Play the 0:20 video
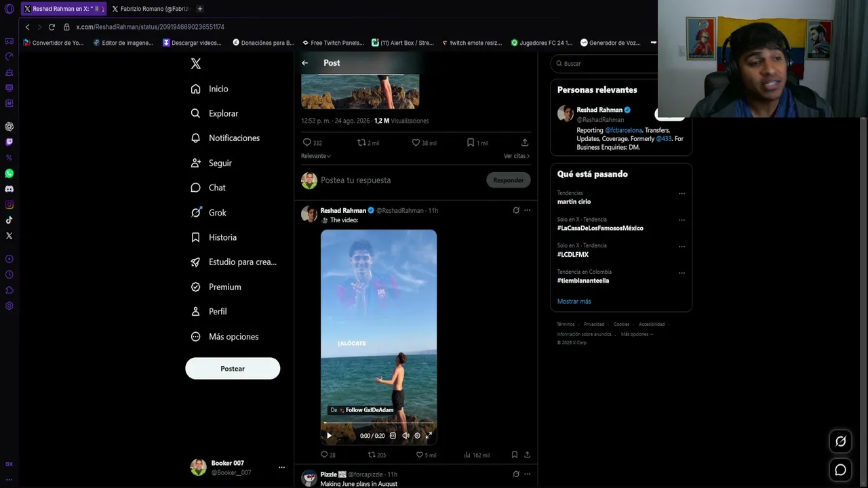Image resolution: width=868 pixels, height=488 pixels. point(330,436)
